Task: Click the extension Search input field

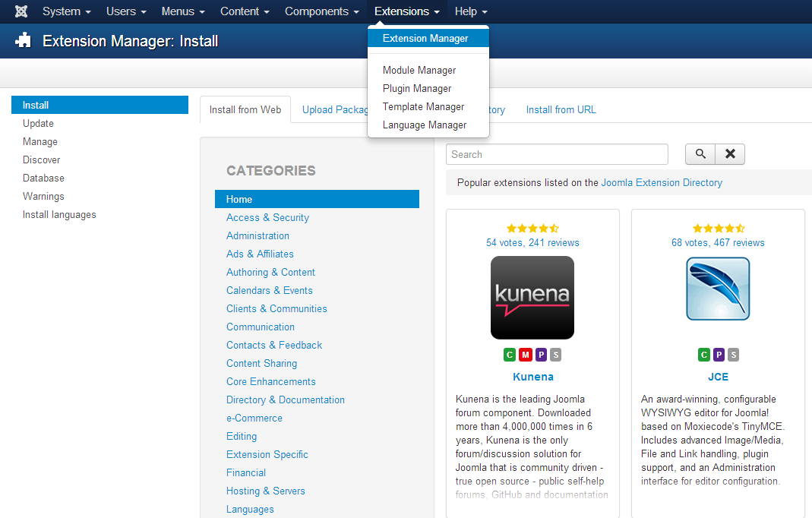Action: (x=557, y=154)
